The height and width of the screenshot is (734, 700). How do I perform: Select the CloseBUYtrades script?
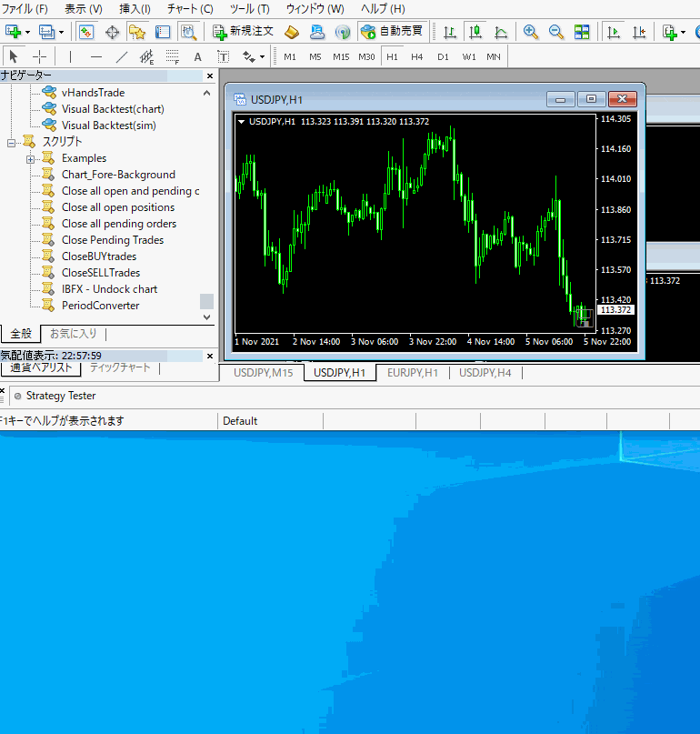(98, 256)
